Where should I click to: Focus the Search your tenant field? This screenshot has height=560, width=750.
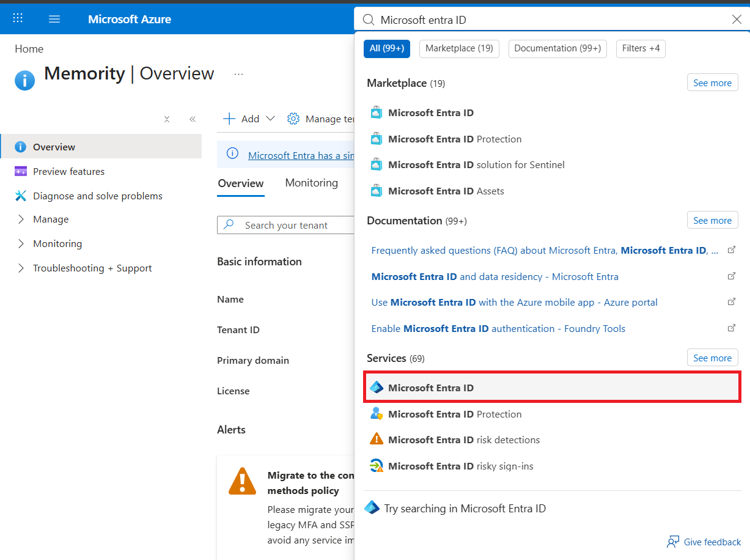point(286,225)
